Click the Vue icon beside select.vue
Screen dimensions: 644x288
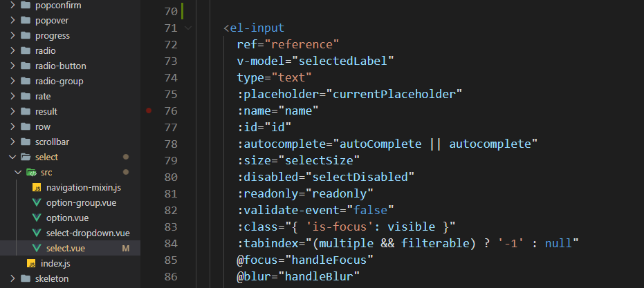[37, 248]
